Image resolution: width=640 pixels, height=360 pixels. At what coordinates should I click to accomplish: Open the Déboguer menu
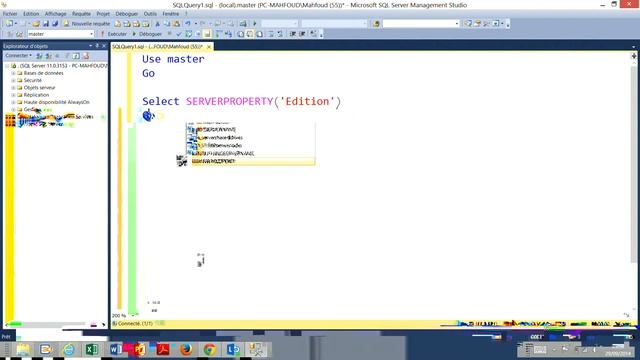point(127,13)
